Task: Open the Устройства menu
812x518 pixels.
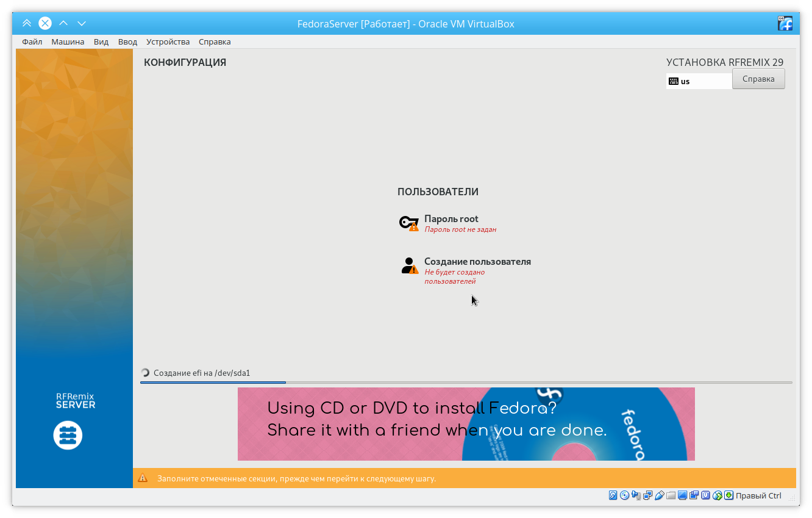Action: (168, 42)
